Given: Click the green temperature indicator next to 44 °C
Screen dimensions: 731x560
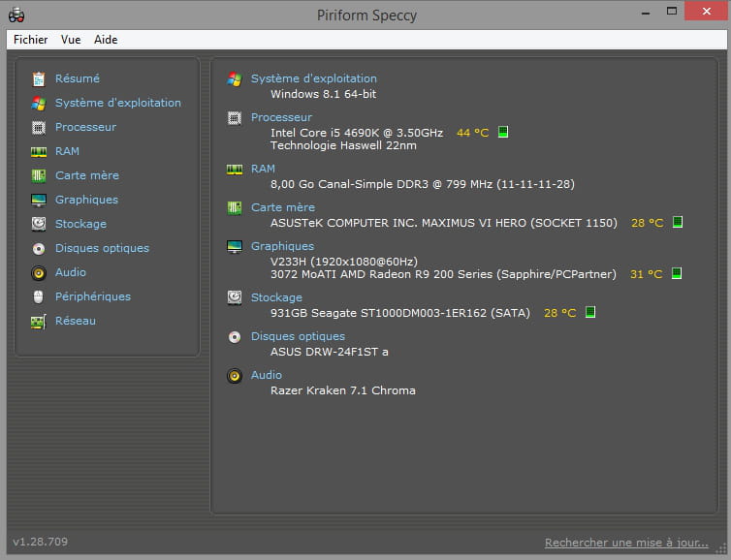Looking at the screenshot, I should click(503, 132).
